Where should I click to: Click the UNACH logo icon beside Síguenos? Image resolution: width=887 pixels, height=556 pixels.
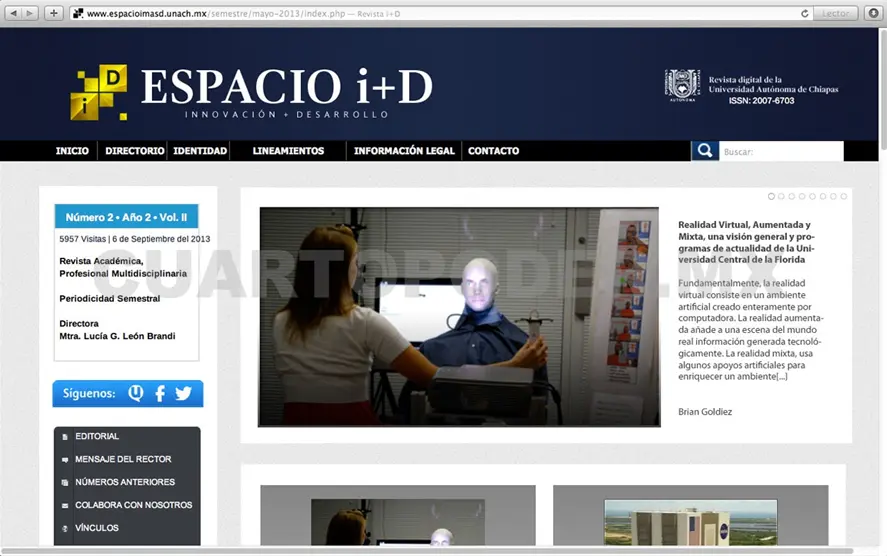coord(136,393)
